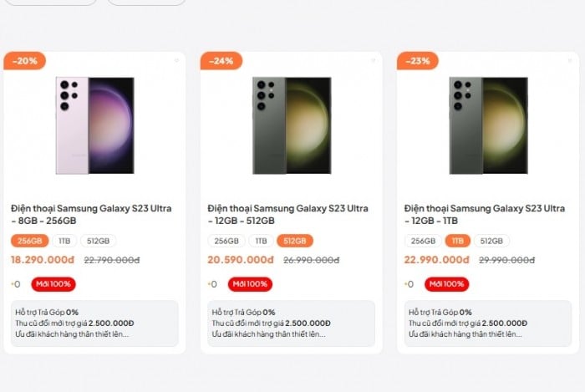Choose 512GB storage on the lavender S23 Ultra
Screen dimensions: 585x392
pos(98,241)
